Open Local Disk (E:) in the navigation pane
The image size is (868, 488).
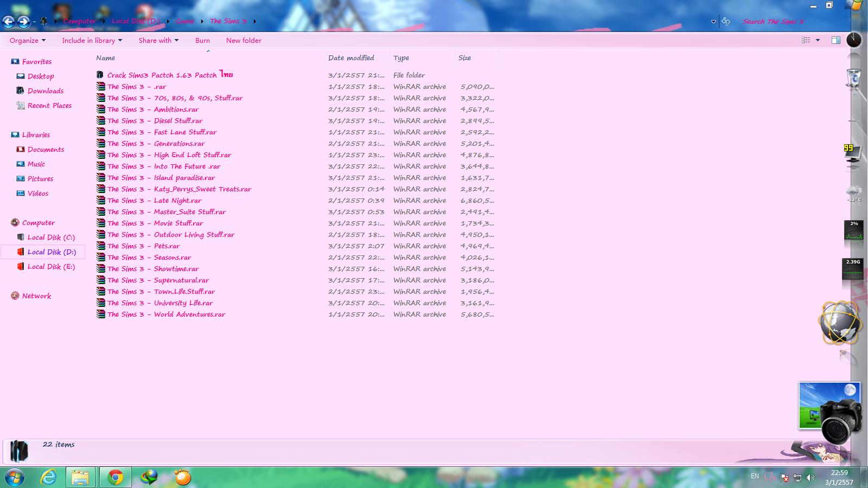point(51,267)
